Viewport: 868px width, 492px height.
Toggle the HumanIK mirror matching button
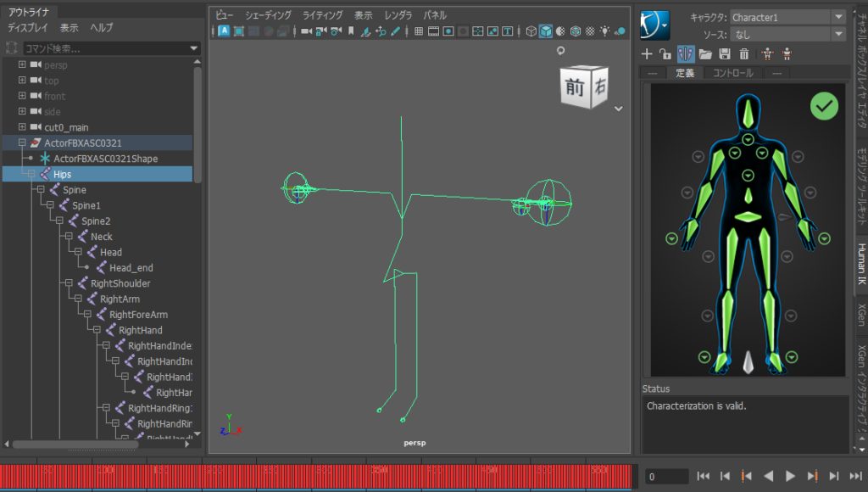pos(686,54)
